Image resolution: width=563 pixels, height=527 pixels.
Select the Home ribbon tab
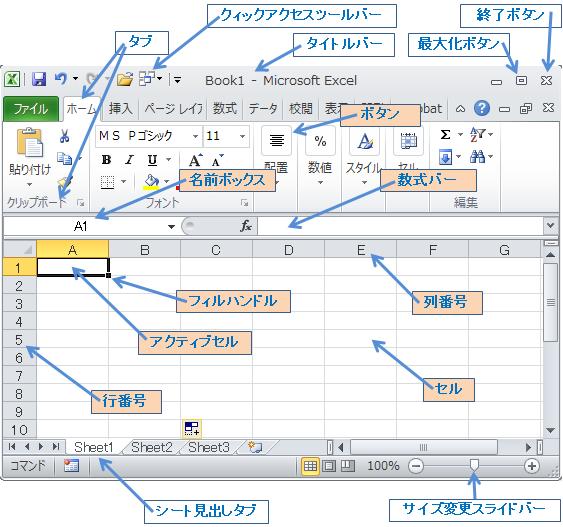click(x=82, y=108)
